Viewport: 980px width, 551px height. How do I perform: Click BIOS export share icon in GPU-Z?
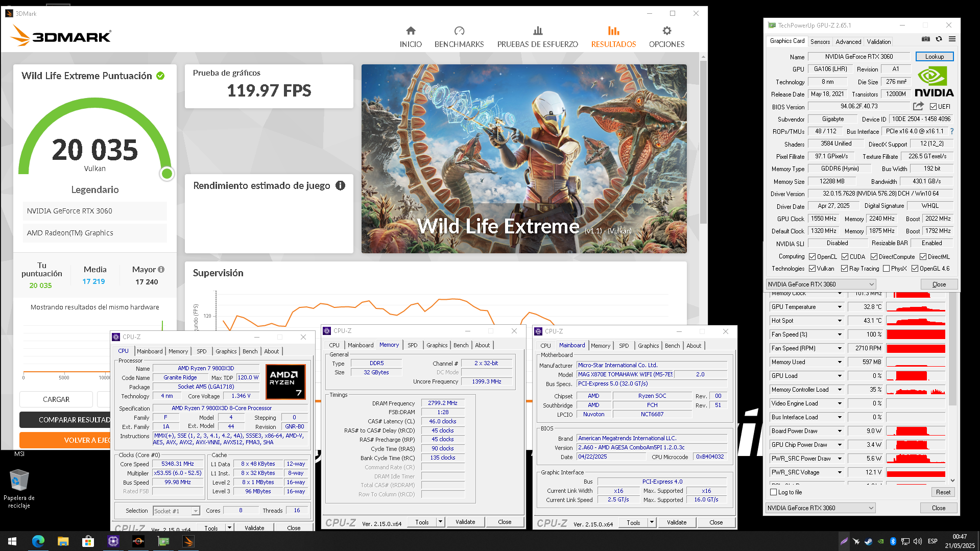918,106
